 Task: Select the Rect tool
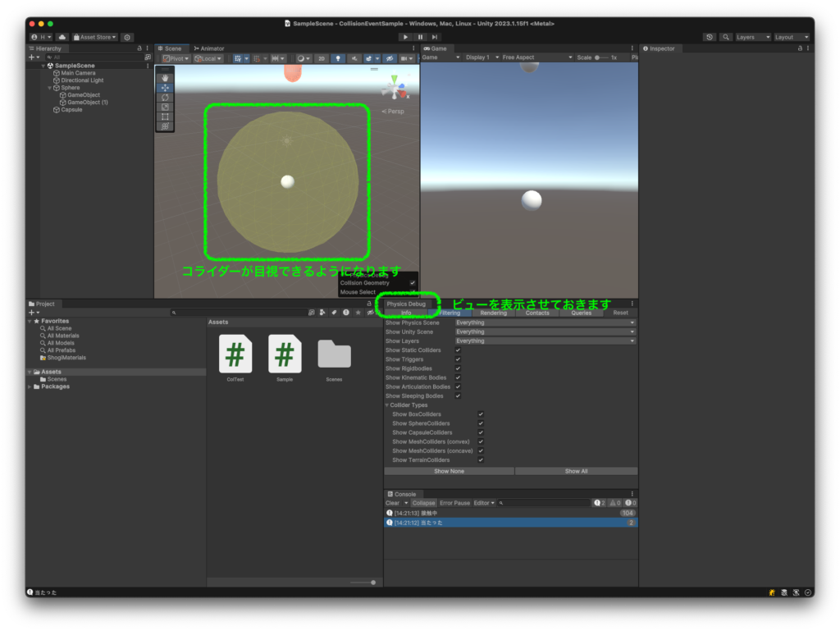click(x=165, y=117)
